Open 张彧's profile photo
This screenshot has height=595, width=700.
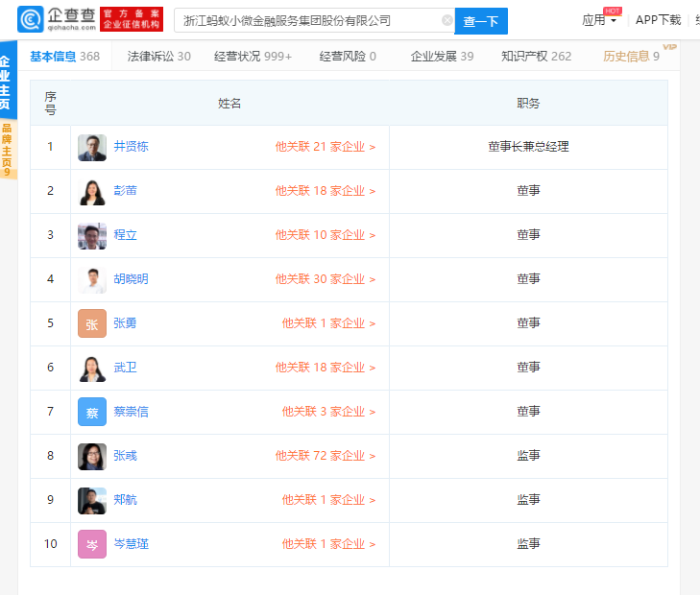point(92,457)
